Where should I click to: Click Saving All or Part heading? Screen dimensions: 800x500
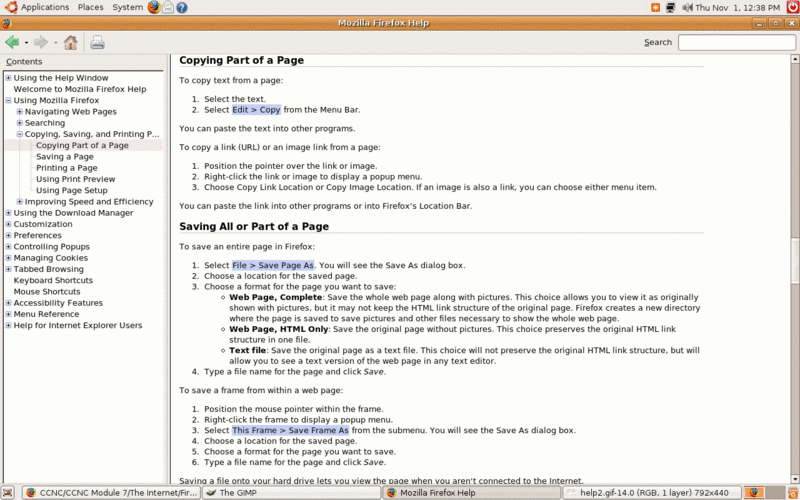point(254,227)
